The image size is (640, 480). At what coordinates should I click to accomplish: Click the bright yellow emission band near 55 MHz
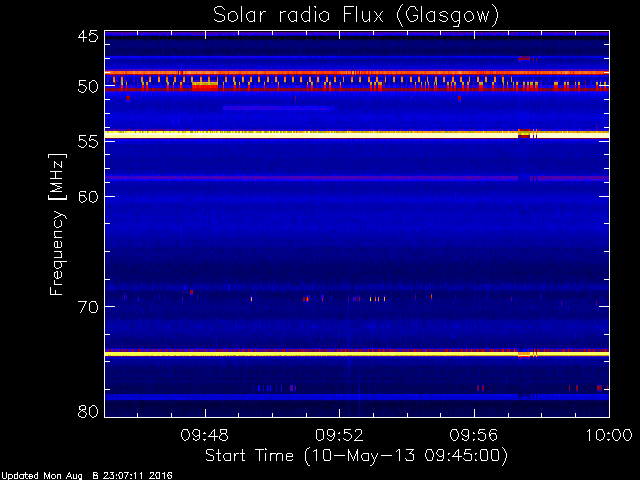tap(357, 134)
